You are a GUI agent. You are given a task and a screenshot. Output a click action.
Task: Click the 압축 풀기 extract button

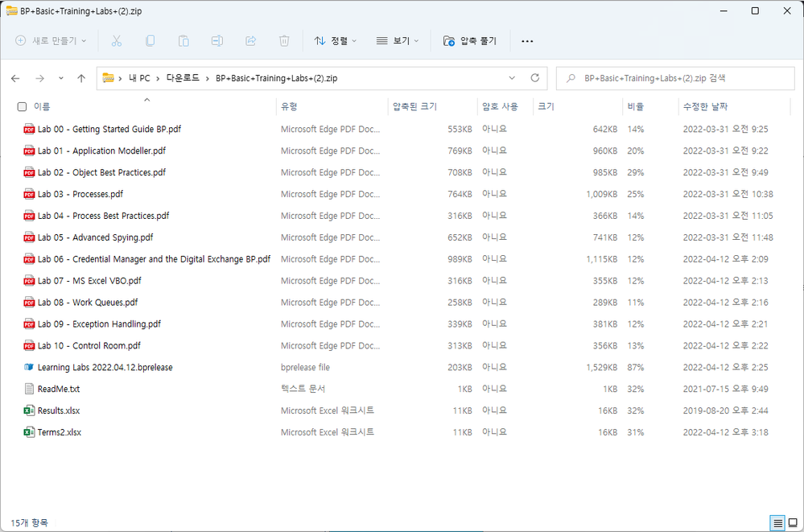pos(470,41)
